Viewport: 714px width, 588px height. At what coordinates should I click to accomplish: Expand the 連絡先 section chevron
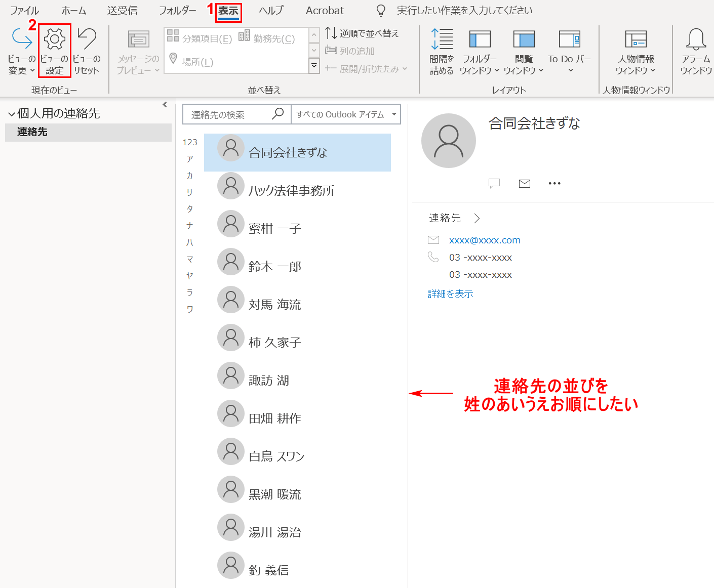[477, 218]
